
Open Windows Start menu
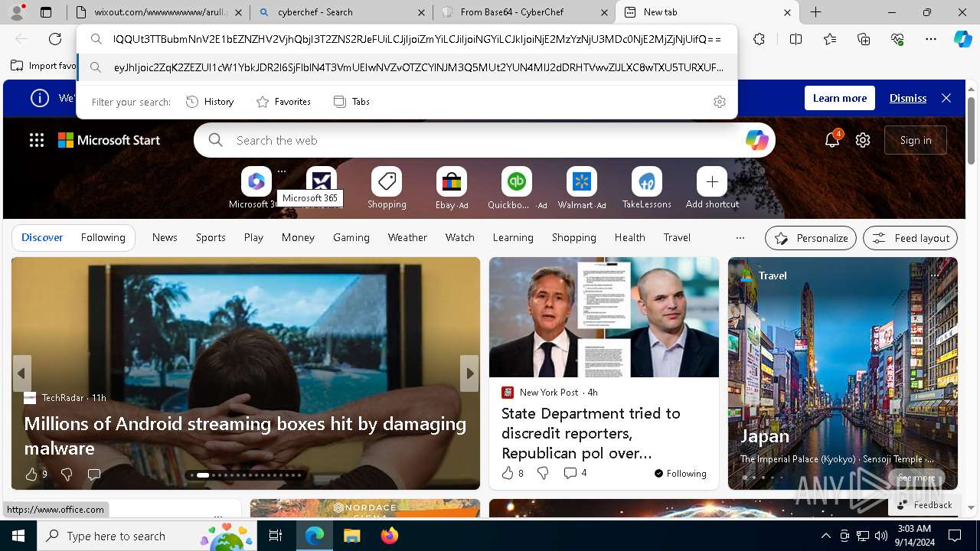coord(18,536)
